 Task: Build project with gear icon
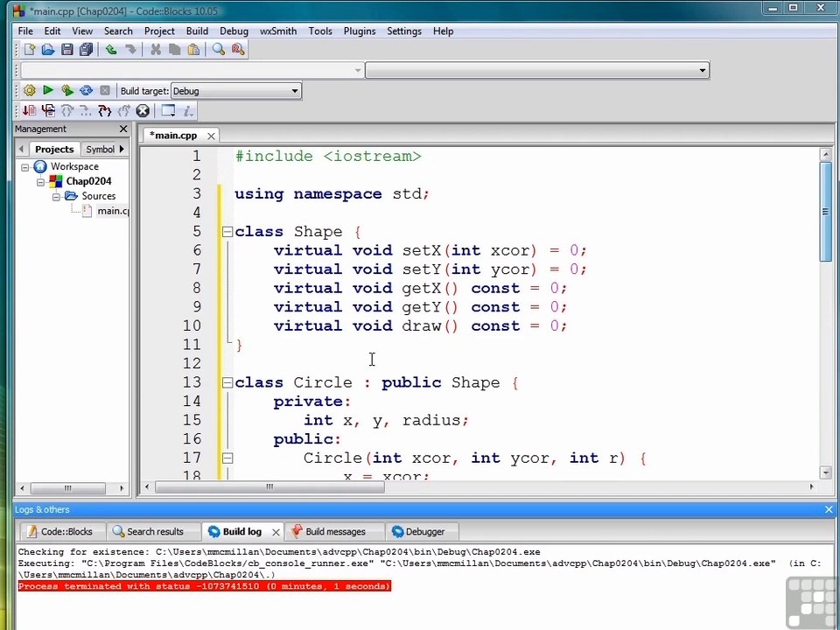click(30, 90)
